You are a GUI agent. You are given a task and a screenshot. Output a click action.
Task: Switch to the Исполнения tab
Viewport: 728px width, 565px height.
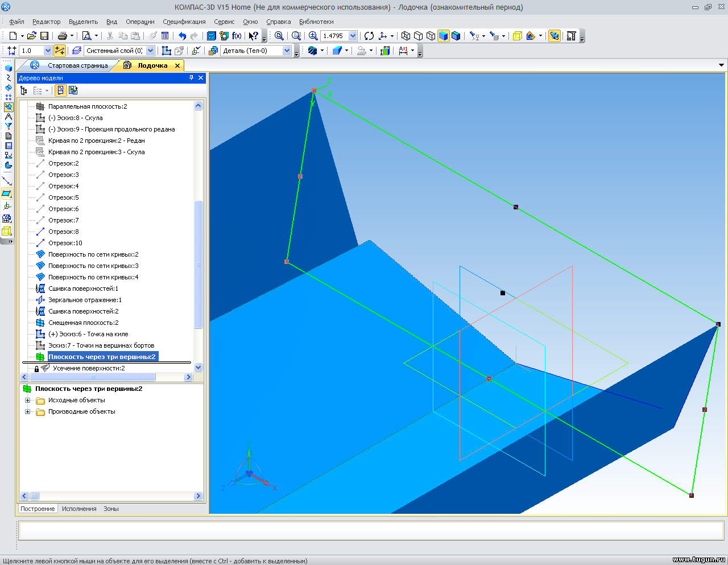(79, 509)
